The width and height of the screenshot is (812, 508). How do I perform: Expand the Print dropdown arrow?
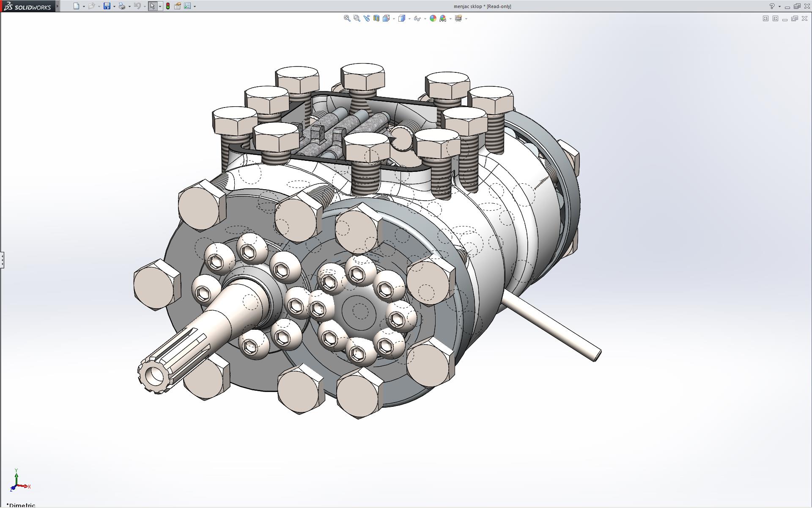pyautogui.click(x=129, y=6)
